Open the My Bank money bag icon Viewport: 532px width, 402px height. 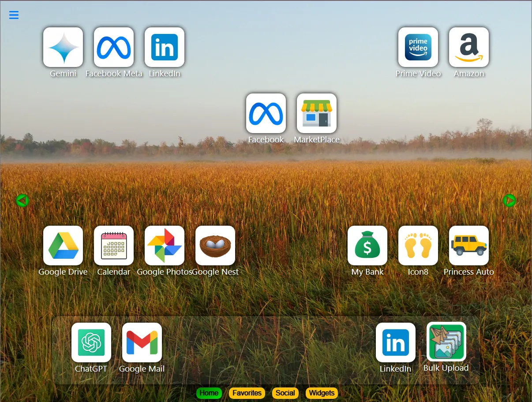point(367,246)
